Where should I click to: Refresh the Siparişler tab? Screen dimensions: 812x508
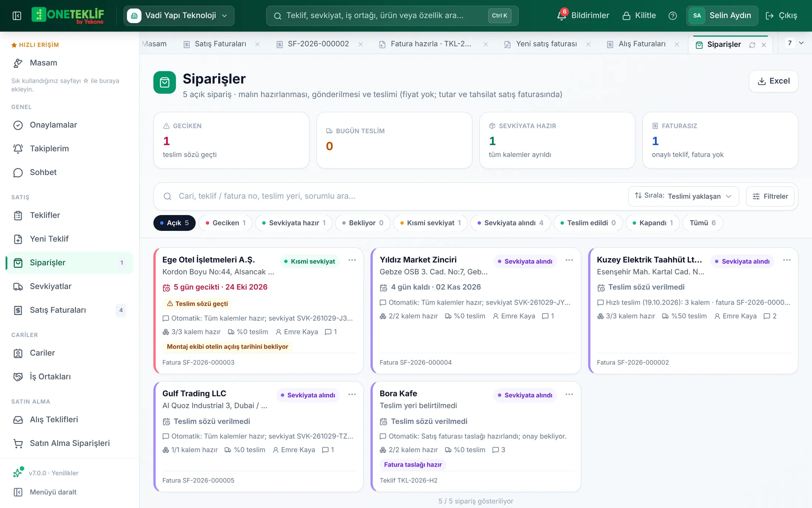(x=752, y=45)
